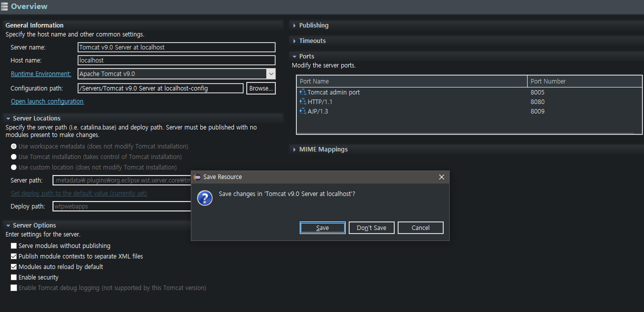This screenshot has width=644, height=312.
Task: Click the Server path field
Action: pyautogui.click(x=122, y=180)
